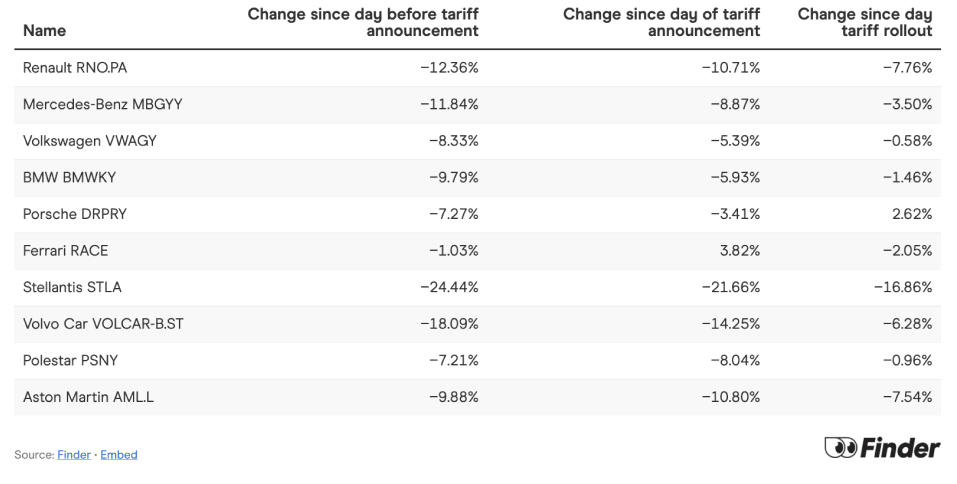Screen dimensions: 957x484
Task: Open the Finder source link
Action: click(x=74, y=455)
